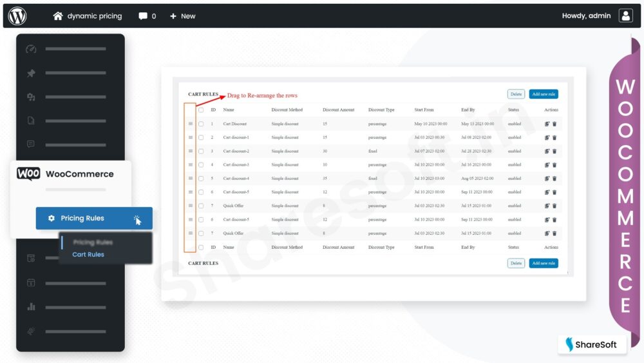The image size is (644, 363).
Task: Click the drag handle of the Cart discount-4 row
Action: (x=191, y=178)
